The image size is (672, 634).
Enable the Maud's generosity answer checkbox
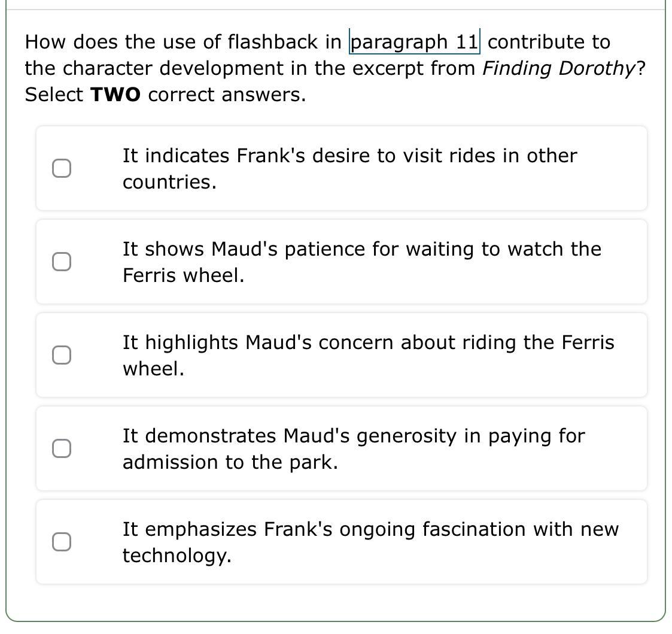pos(62,448)
